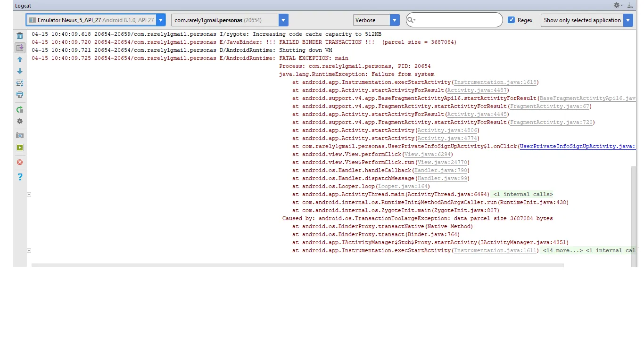Click the RuntimeInit$MethodAndArgsCaller.run line
Screen dimensions: 644x362
point(430,202)
